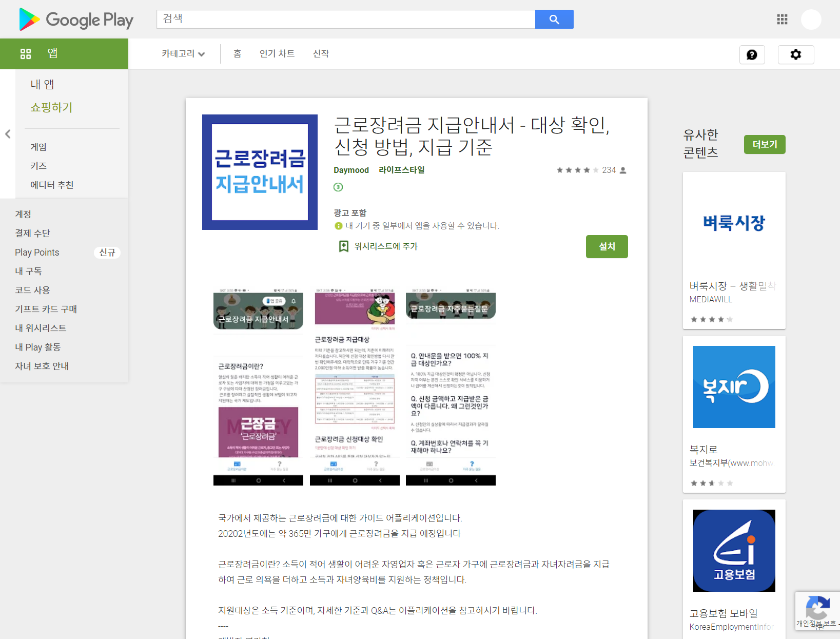
Task: Open second screenshot 근로장려금 지급대상
Action: pos(355,387)
